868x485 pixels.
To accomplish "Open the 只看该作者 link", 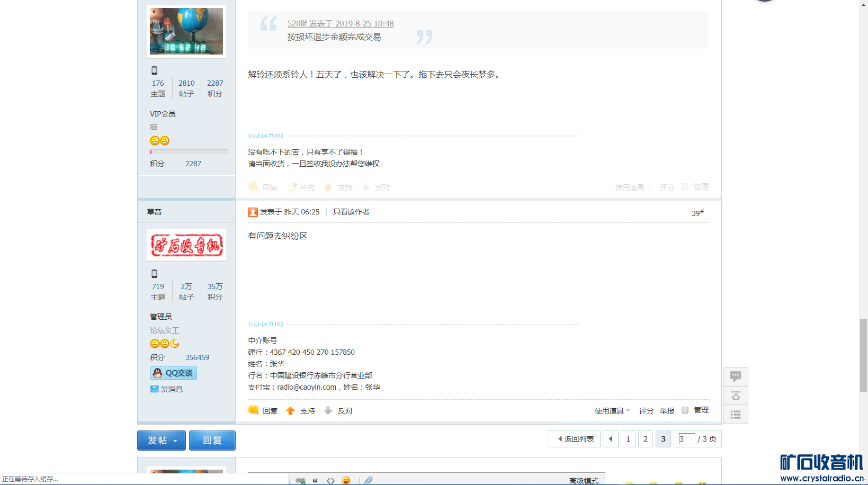I will pos(351,212).
